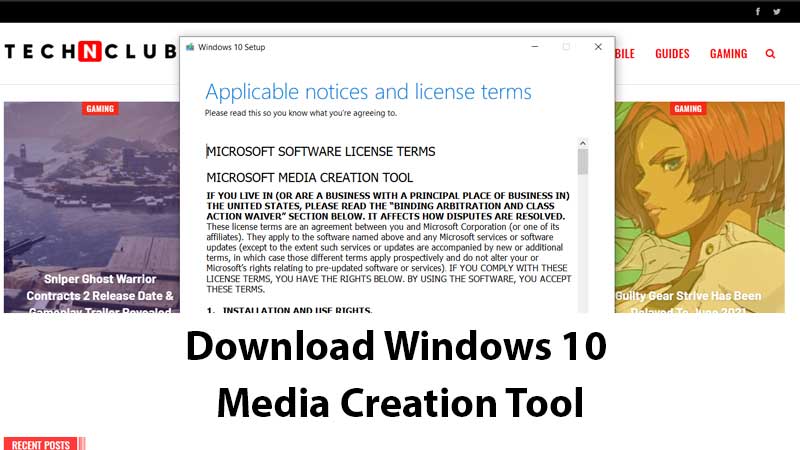The image size is (800, 450).
Task: Click 'Please read this so you know' text
Action: pyautogui.click(x=301, y=113)
